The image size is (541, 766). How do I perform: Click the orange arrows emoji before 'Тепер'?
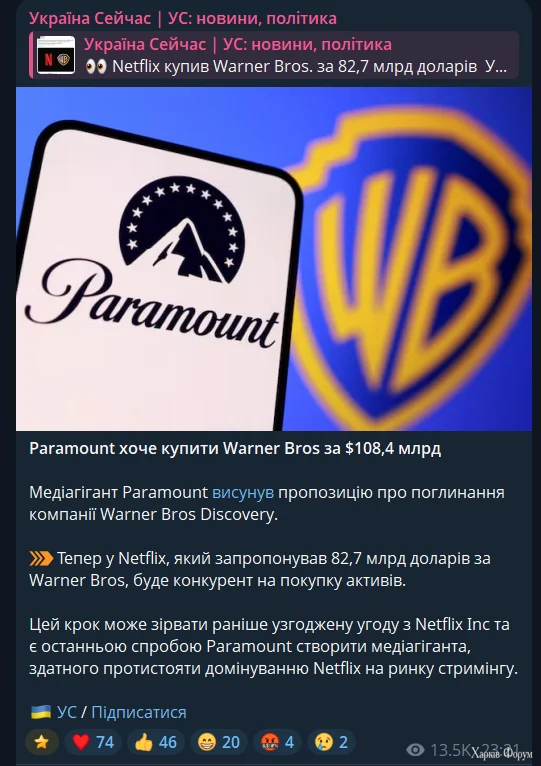pyautogui.click(x=41, y=558)
